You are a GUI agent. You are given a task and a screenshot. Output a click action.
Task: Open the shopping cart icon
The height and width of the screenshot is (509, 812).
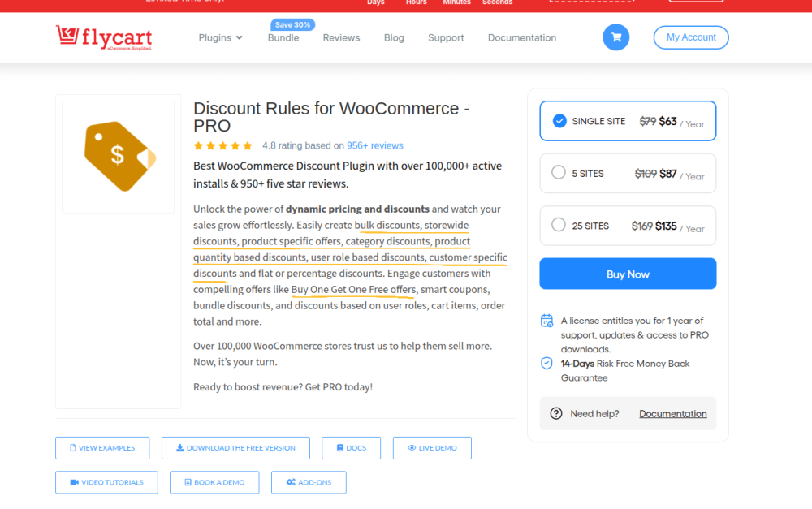(x=615, y=37)
